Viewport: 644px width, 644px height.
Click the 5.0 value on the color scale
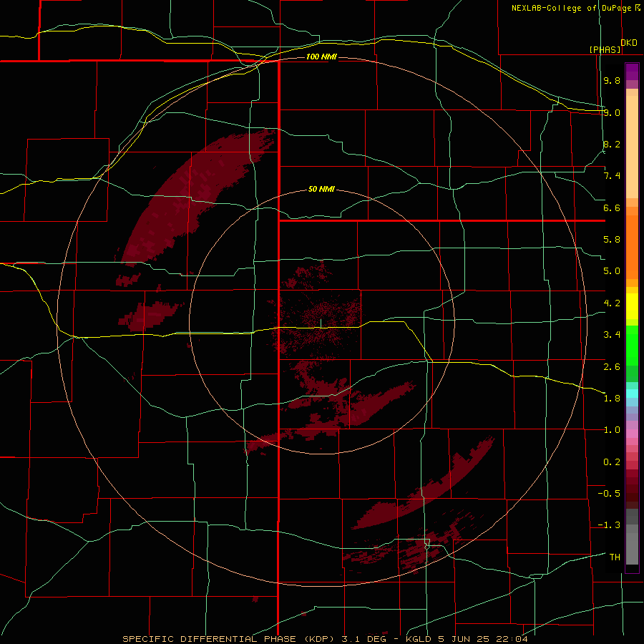coord(612,271)
